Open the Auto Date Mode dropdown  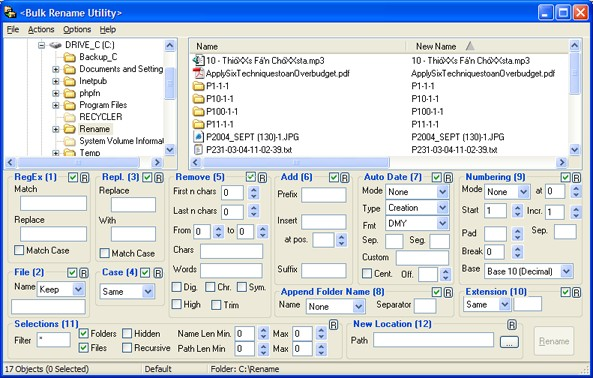pos(442,192)
